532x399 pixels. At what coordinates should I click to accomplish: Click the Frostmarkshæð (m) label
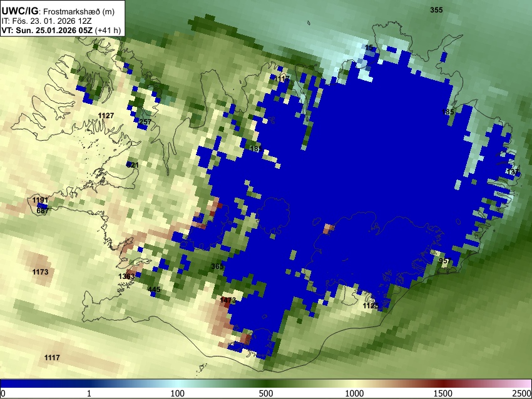click(79, 11)
